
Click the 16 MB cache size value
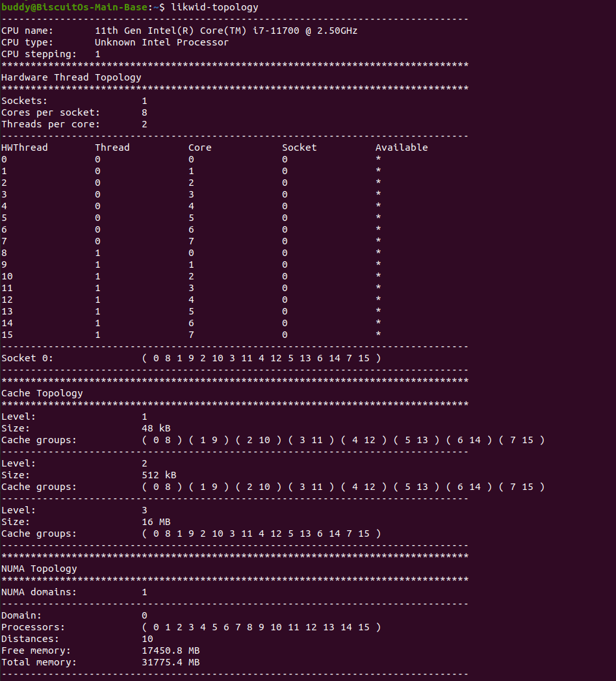[x=156, y=522]
